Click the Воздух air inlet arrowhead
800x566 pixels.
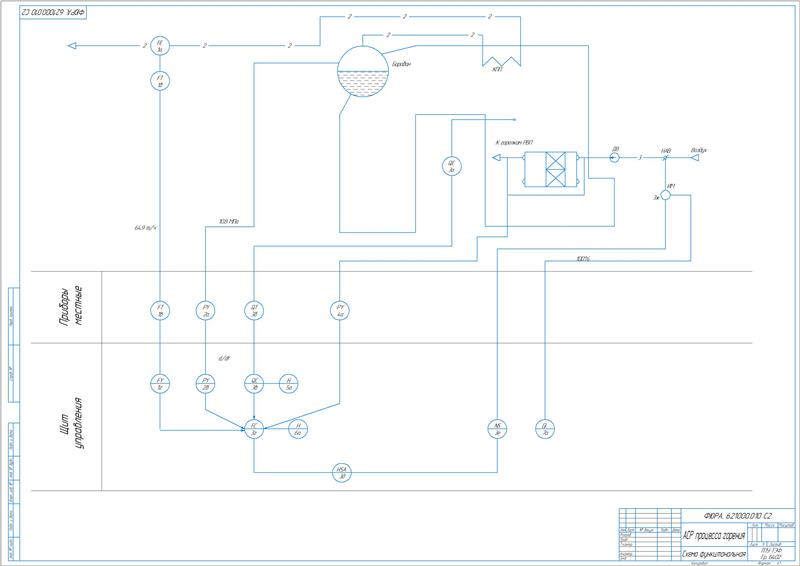point(694,158)
